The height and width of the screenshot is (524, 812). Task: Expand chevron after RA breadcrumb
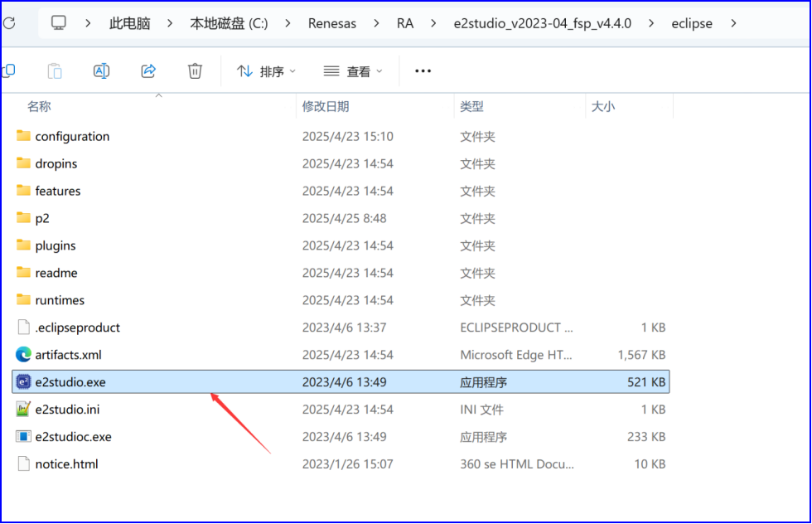pyautogui.click(x=433, y=23)
